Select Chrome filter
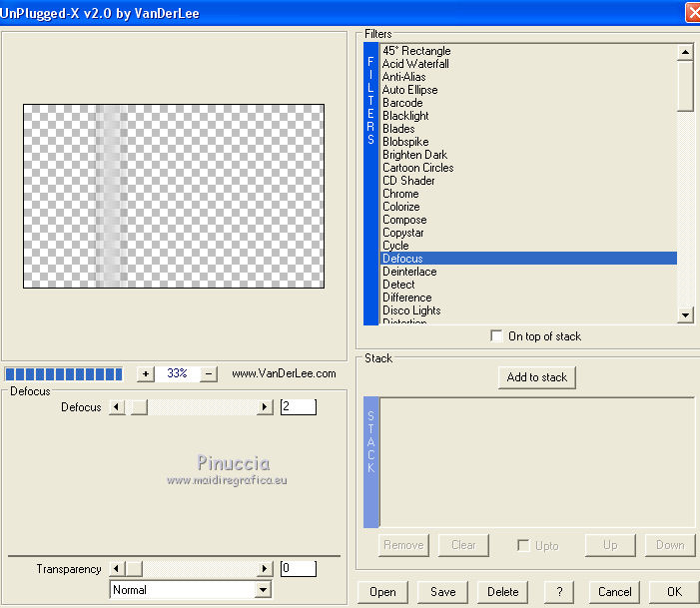Image resolution: width=700 pixels, height=608 pixels. click(x=528, y=194)
